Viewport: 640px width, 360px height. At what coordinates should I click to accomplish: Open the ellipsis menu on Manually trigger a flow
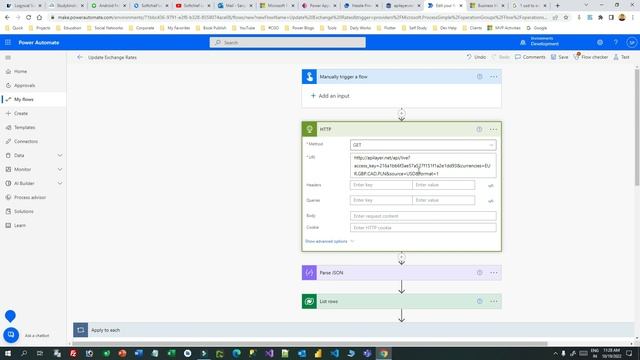pyautogui.click(x=493, y=77)
